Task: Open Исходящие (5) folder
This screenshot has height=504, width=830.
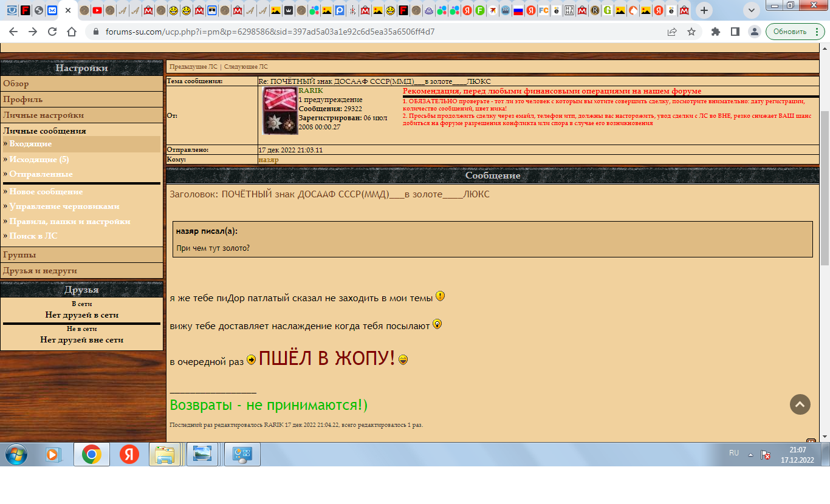Action: [39, 159]
